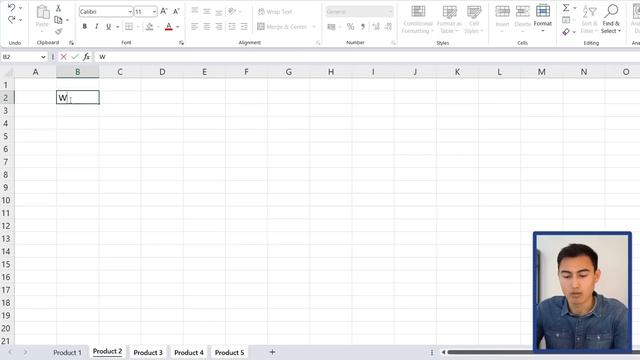
Task: Click the Redo arrow icon
Action: pyautogui.click(x=11, y=19)
